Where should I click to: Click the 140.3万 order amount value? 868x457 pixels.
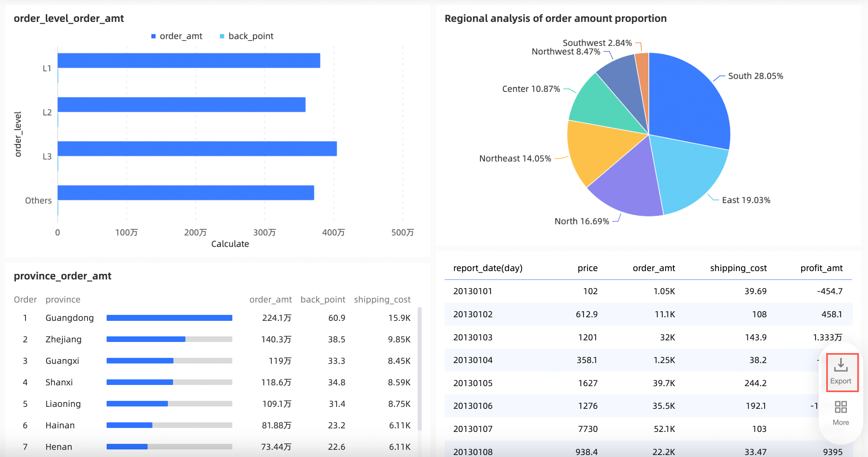(x=276, y=339)
